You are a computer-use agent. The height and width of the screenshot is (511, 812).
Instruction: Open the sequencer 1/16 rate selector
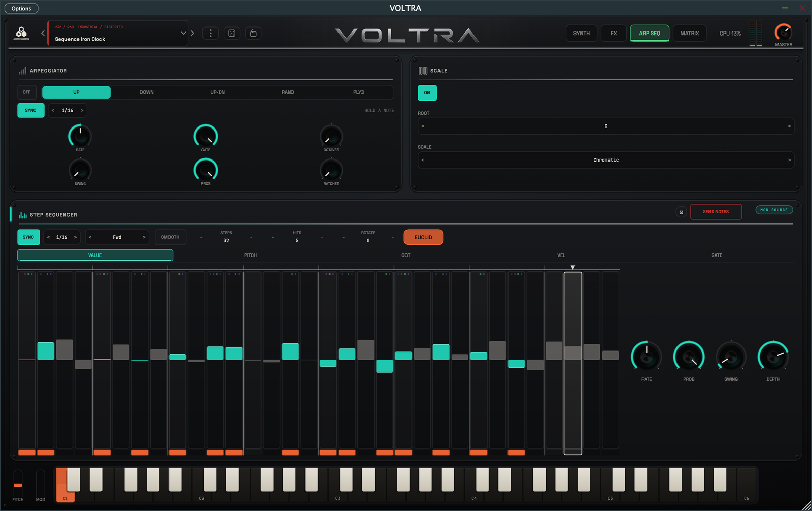62,237
